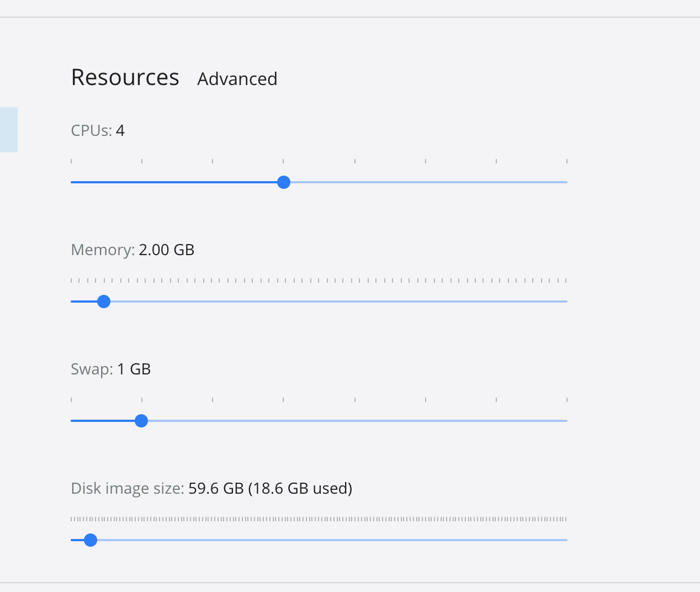
Task: Click the far left end of Memory slider
Action: [72, 302]
